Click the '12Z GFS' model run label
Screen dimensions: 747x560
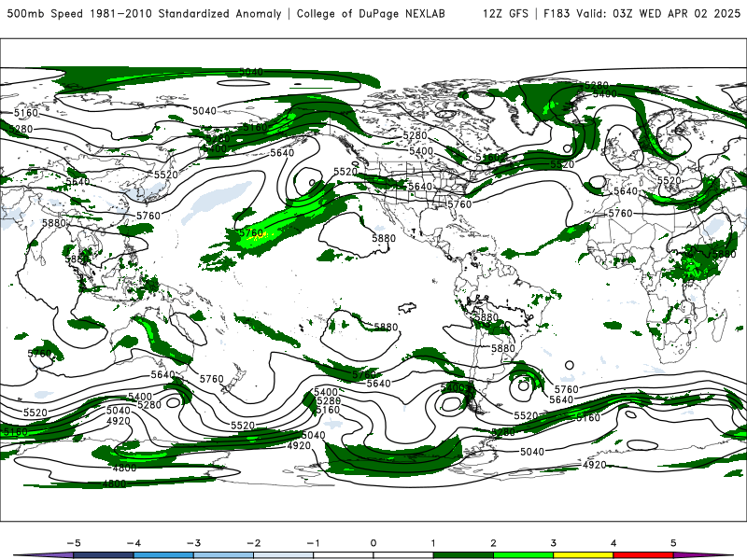coord(505,13)
